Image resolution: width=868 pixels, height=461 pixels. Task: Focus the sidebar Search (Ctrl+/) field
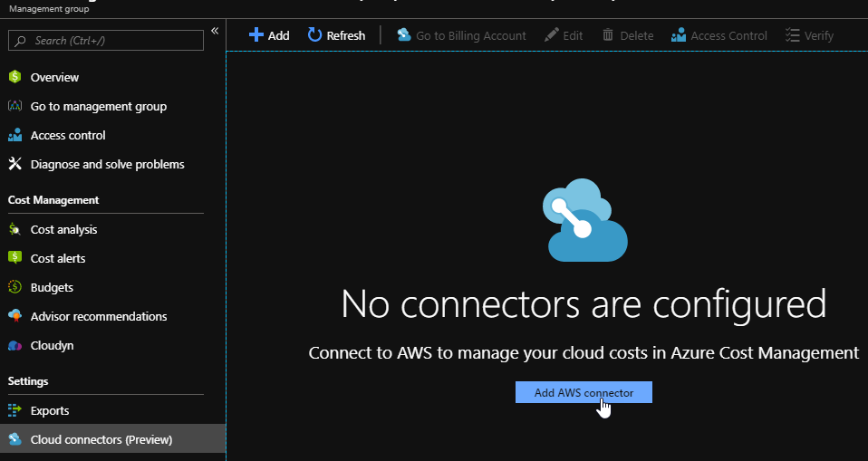(x=106, y=41)
